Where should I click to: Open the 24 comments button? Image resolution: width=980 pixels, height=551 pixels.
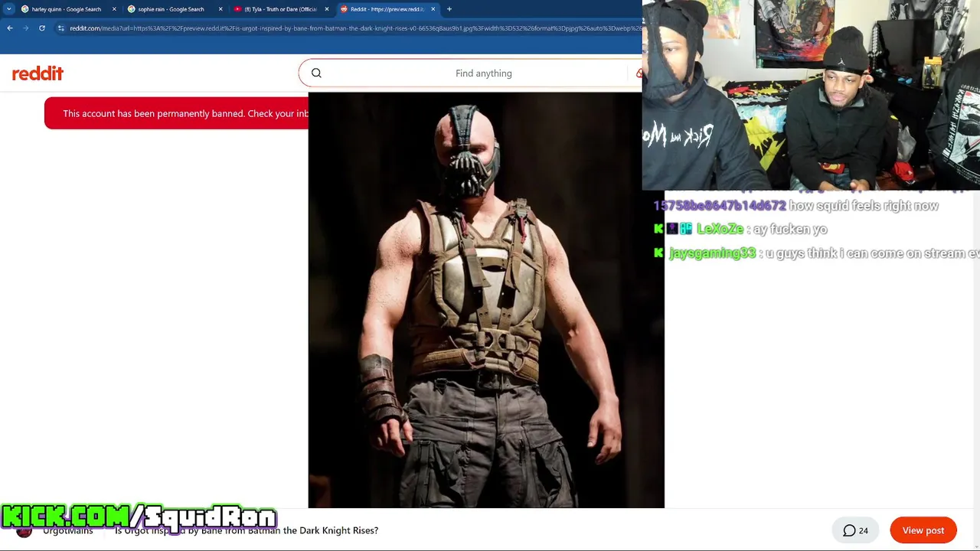tap(855, 530)
